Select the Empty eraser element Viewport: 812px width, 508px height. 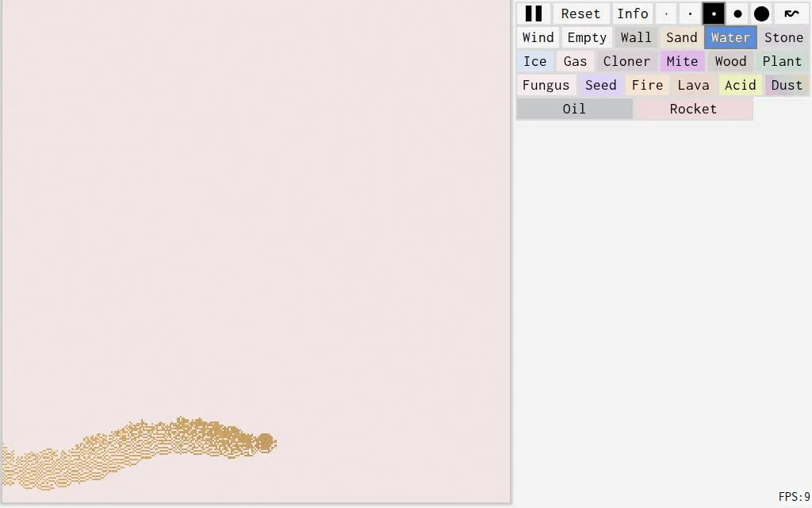click(587, 37)
